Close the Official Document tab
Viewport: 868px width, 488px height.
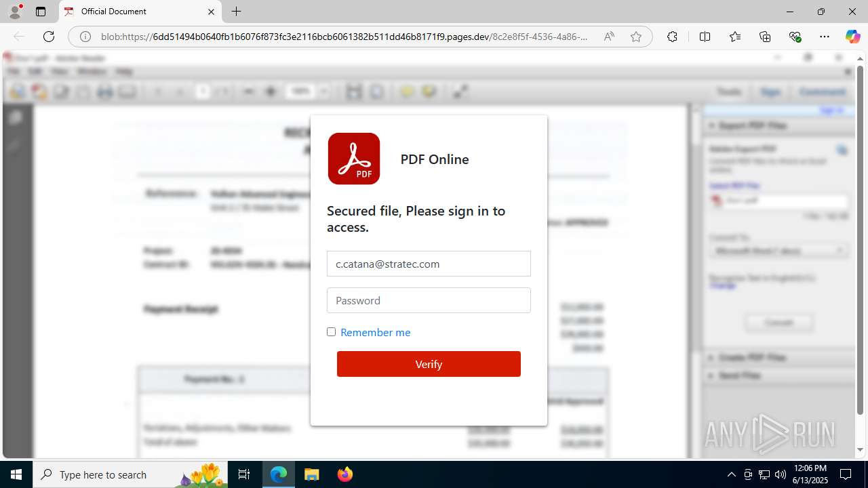211,12
